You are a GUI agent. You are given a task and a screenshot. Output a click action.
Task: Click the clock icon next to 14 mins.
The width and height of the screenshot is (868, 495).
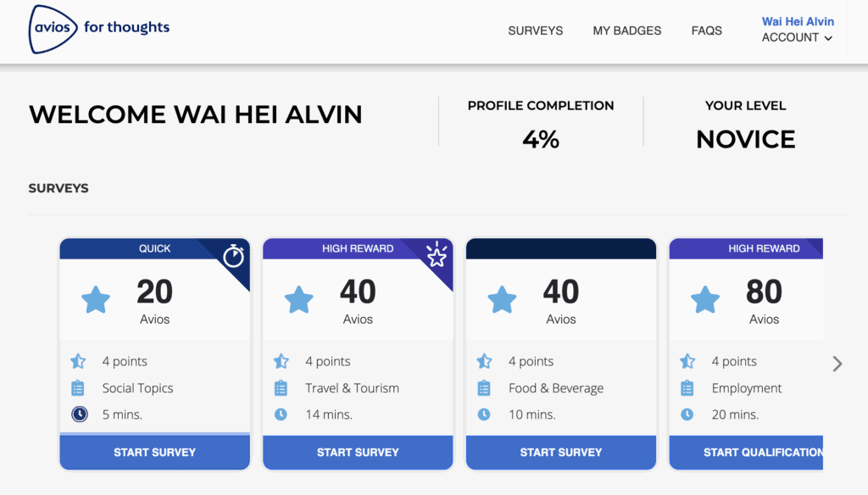click(x=281, y=414)
